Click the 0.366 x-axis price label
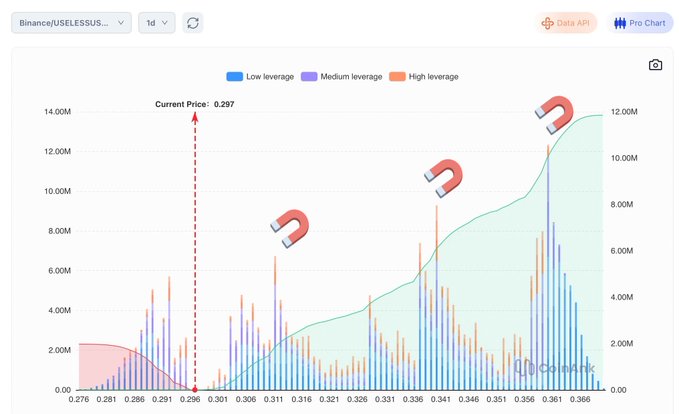 click(x=580, y=399)
